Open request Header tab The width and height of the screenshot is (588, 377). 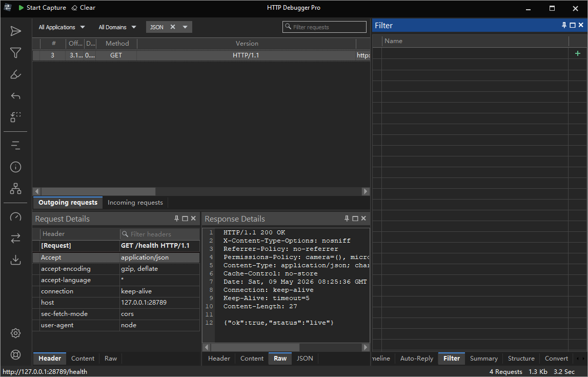coord(50,358)
